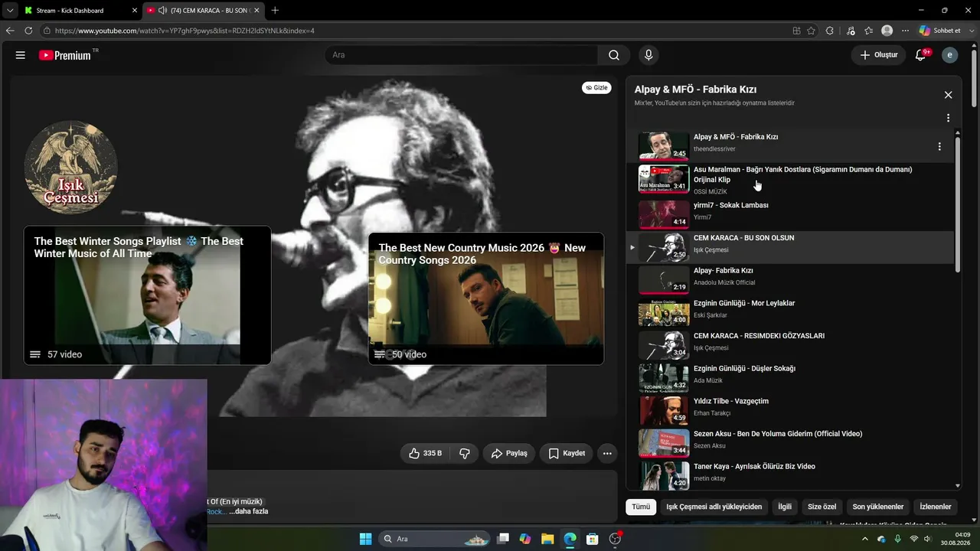Viewport: 980px width, 551px height.
Task: Open browser extensions menu
Action: pos(830,31)
